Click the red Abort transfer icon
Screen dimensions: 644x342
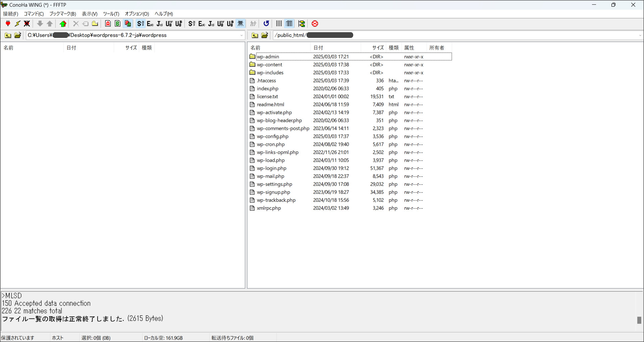[x=315, y=23]
